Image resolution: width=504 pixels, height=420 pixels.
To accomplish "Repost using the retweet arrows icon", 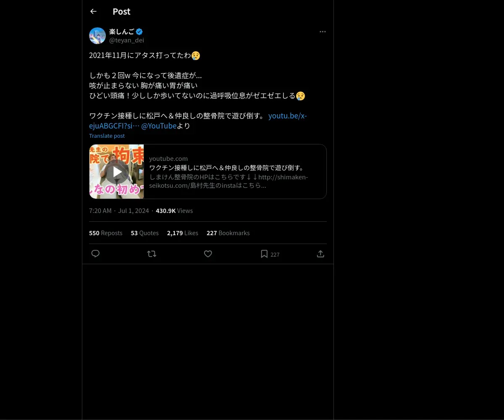I will pos(152,254).
